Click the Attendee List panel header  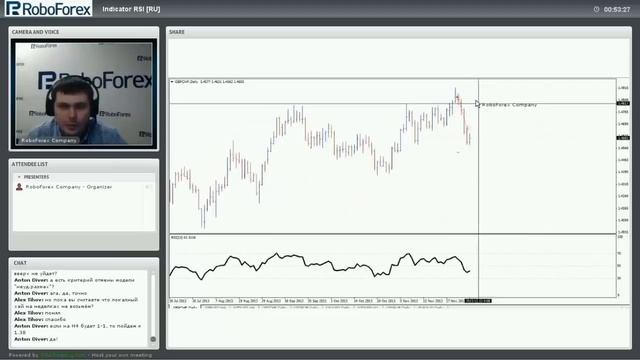coord(84,164)
